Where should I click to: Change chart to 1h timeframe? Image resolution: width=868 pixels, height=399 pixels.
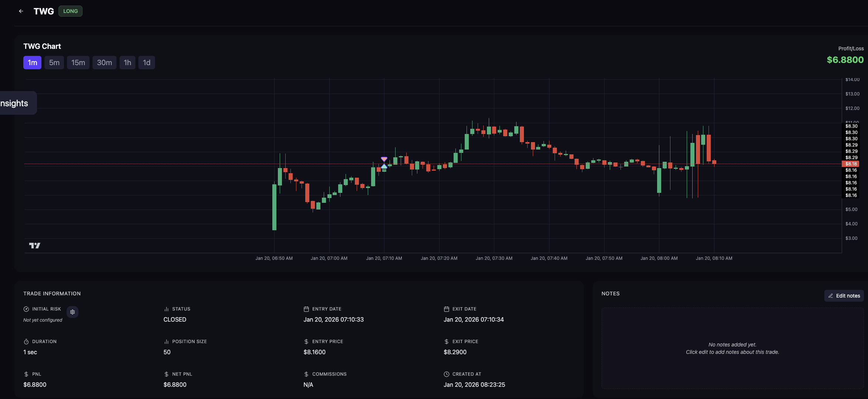(x=127, y=63)
